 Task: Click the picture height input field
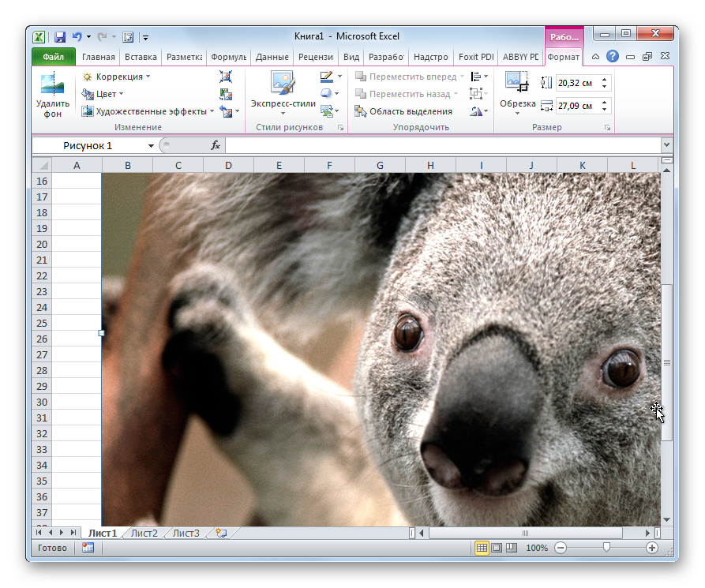coord(577,83)
